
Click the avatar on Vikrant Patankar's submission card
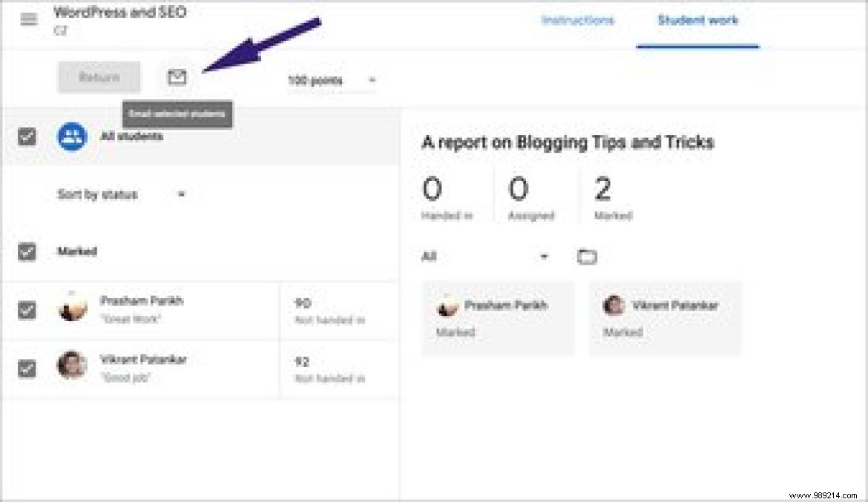(x=614, y=305)
